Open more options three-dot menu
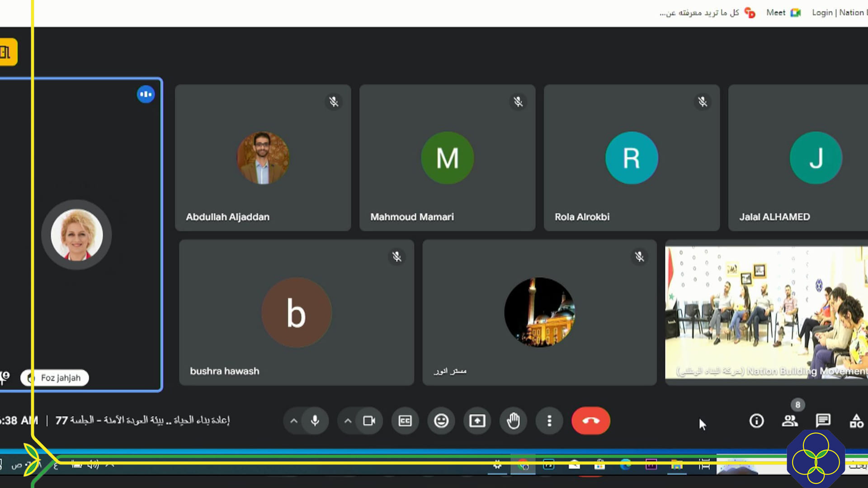 click(549, 421)
